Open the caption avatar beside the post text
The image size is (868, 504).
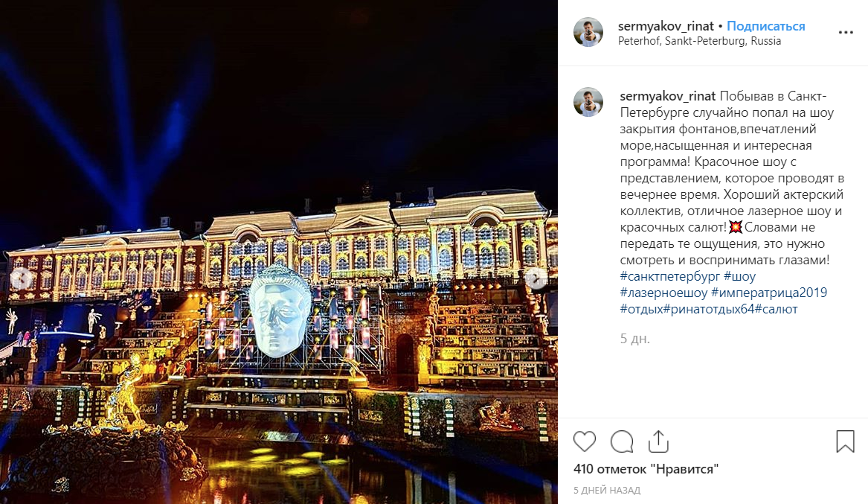(x=588, y=102)
